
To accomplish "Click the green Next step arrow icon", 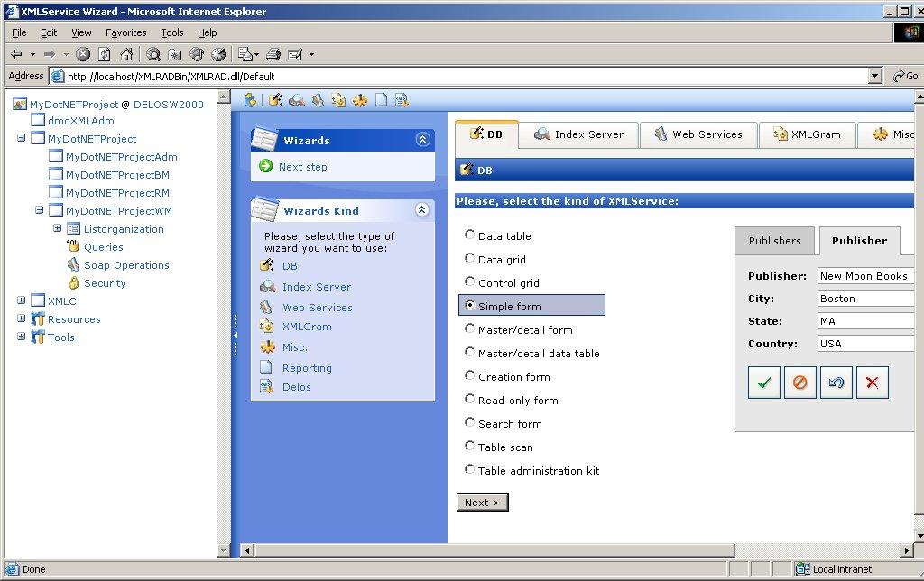I will (265, 166).
